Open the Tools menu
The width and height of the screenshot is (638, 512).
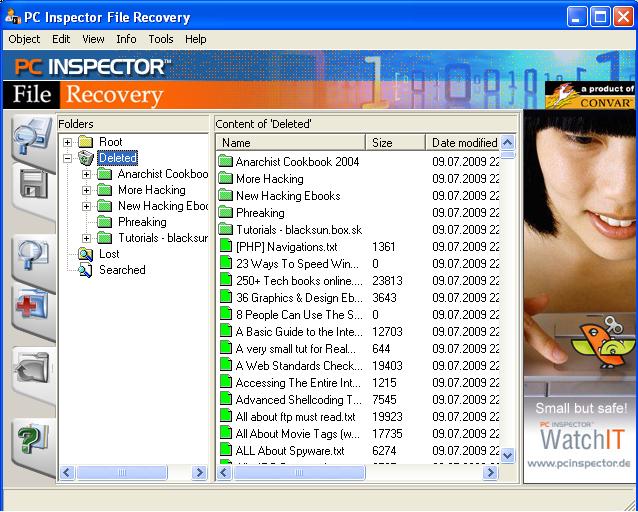click(161, 39)
